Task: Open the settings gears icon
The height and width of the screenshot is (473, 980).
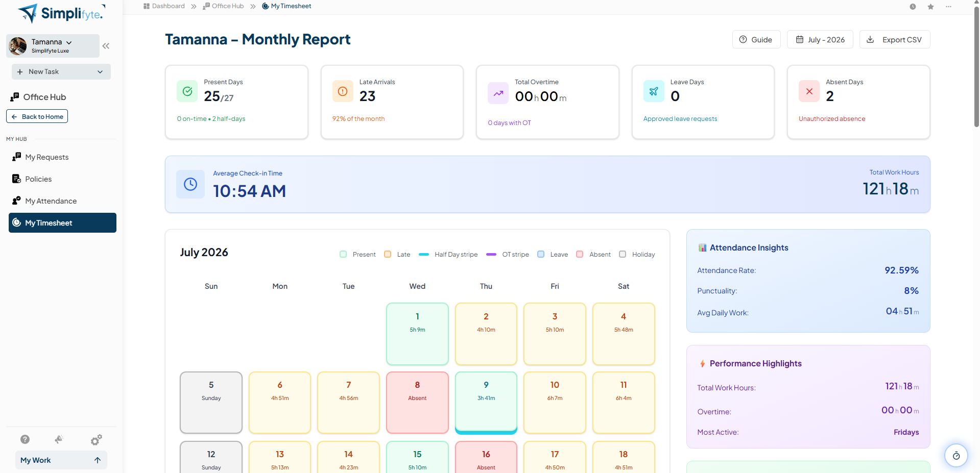Action: tap(96, 439)
